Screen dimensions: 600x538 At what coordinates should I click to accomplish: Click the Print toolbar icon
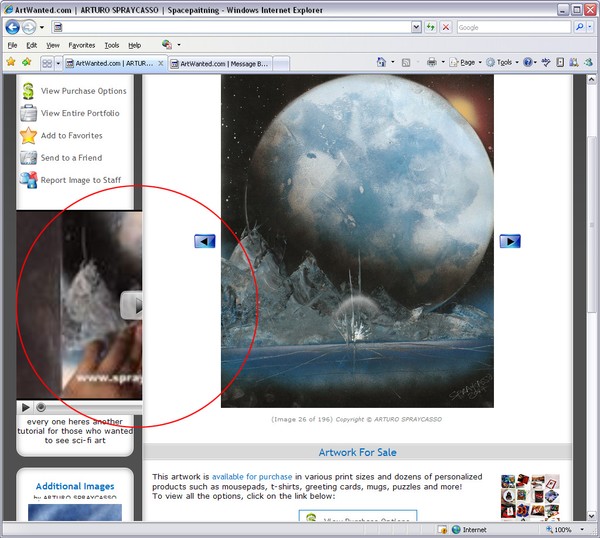pos(432,62)
